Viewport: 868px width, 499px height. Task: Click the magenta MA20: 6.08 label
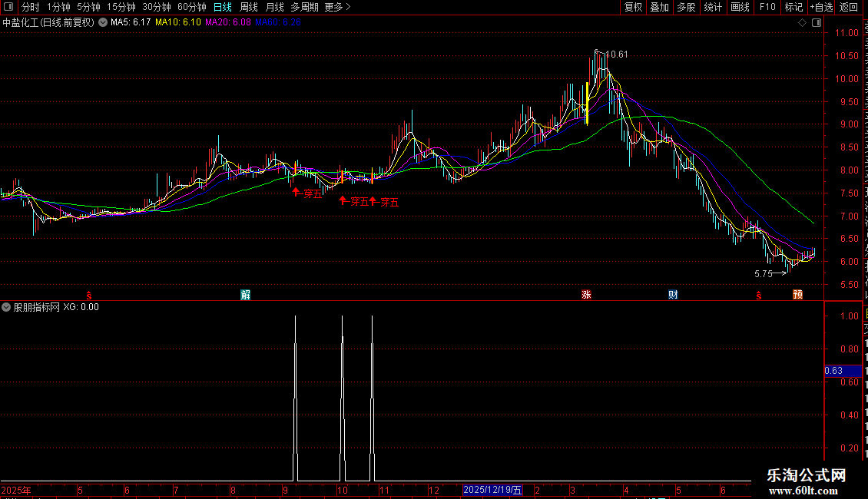[228, 22]
